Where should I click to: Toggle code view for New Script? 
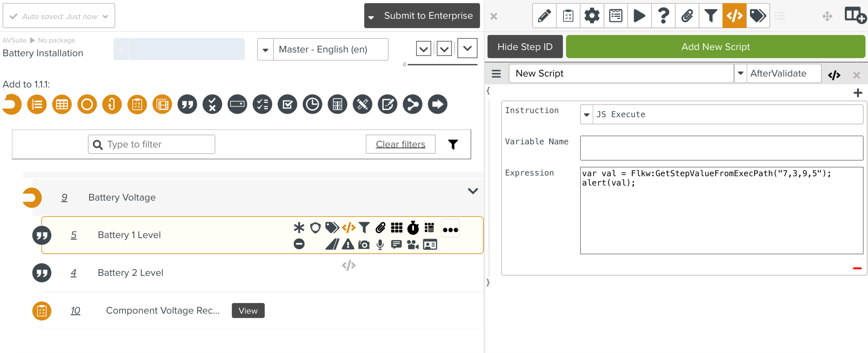point(834,75)
